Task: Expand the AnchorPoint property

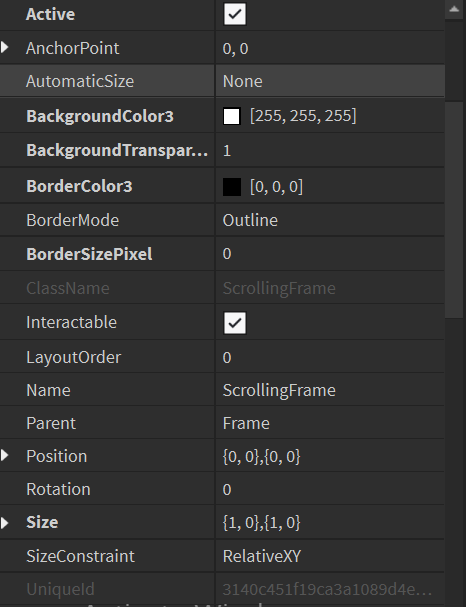Action: coord(5,48)
